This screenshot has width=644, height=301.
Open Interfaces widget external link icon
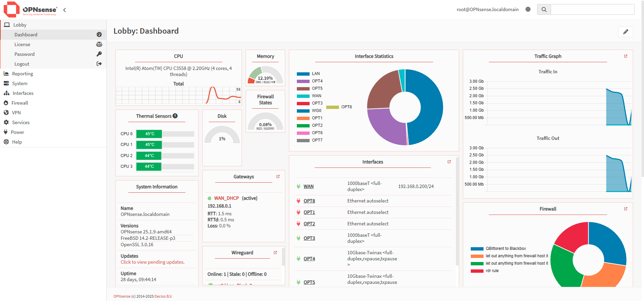449,162
